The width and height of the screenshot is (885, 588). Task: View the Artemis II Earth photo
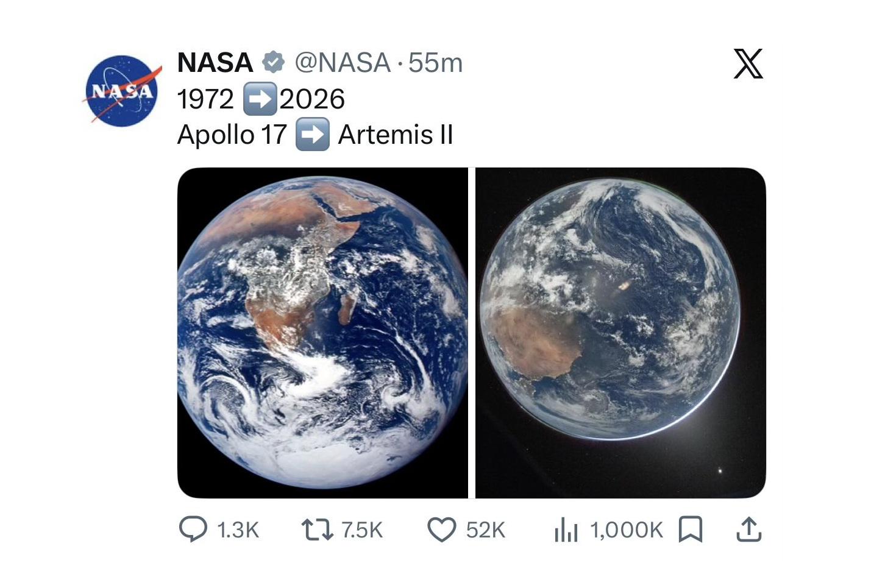click(620, 333)
